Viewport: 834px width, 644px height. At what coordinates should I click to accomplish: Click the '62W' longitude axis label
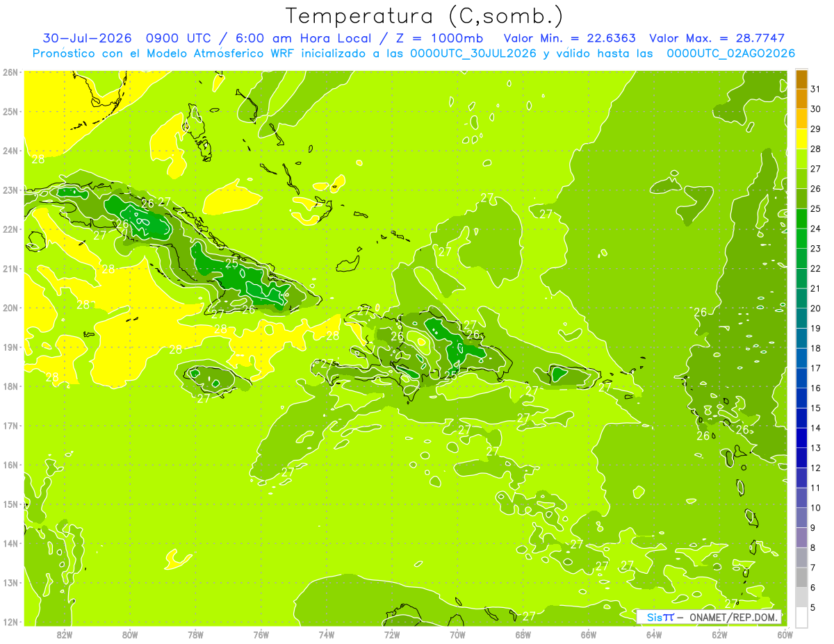pyautogui.click(x=720, y=634)
